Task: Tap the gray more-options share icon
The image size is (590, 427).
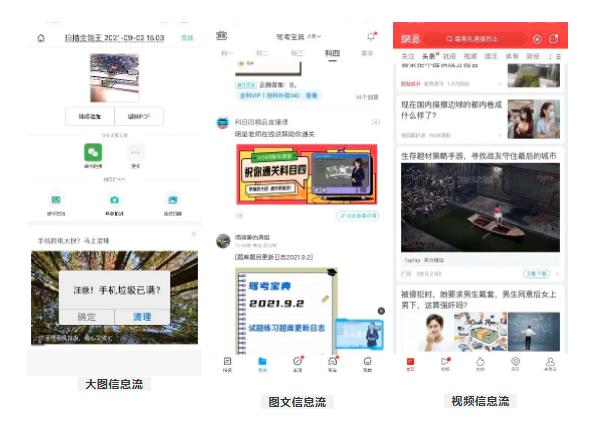Action: [x=135, y=153]
